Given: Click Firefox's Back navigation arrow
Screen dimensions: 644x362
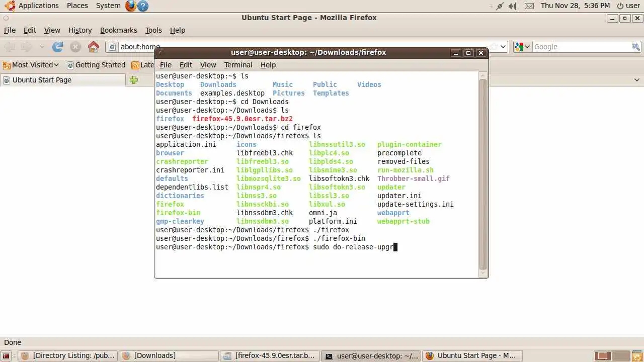Looking at the screenshot, I should (10, 47).
